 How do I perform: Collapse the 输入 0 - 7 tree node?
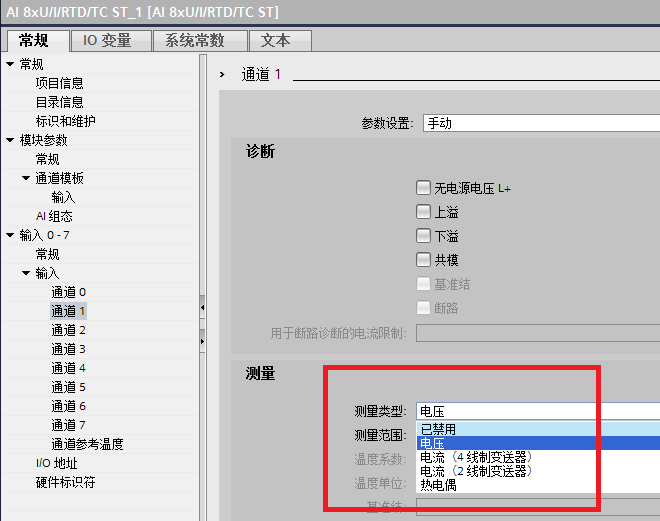pos(10,235)
